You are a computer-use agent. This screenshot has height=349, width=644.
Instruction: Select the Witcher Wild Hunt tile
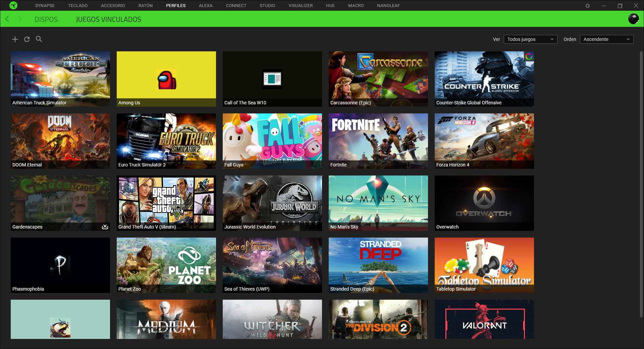272,319
